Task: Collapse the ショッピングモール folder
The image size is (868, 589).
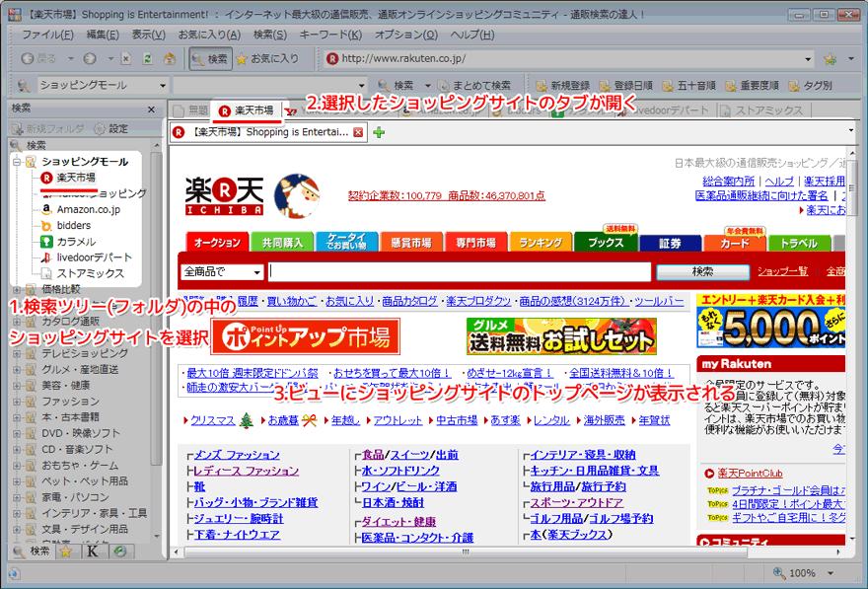Action: pyautogui.click(x=17, y=162)
